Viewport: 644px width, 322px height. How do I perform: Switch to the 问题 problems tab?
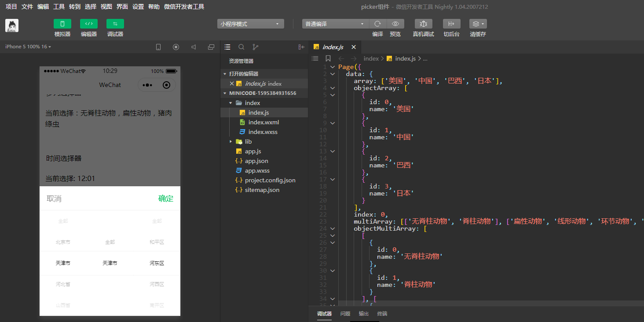[345, 314]
